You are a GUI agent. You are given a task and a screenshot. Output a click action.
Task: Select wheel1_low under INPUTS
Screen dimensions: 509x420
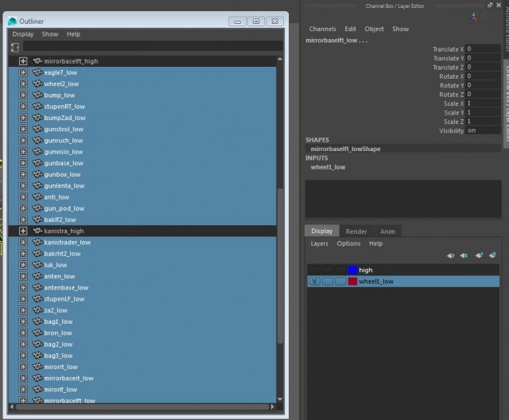328,167
